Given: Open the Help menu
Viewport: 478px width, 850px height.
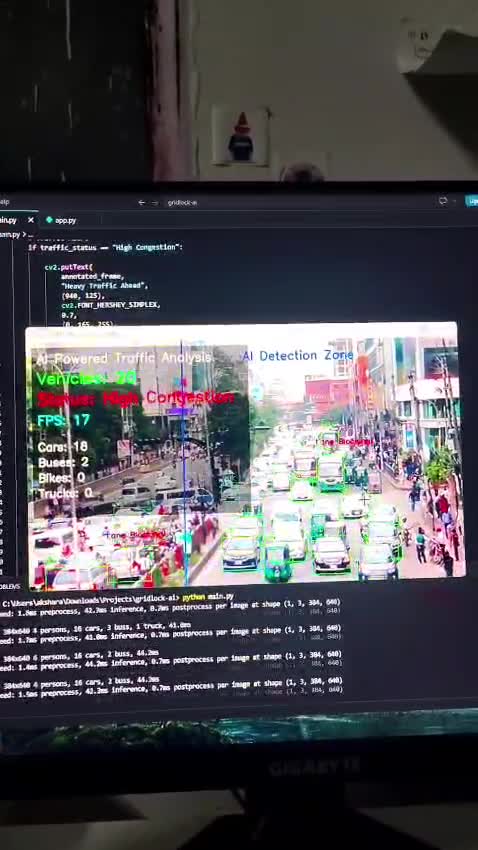Looking at the screenshot, I should click(x=4, y=202).
